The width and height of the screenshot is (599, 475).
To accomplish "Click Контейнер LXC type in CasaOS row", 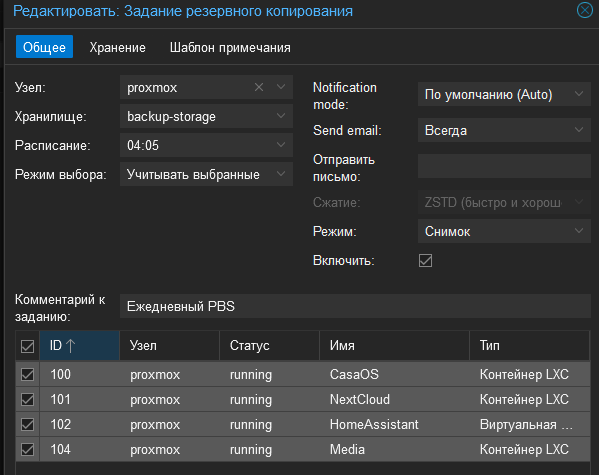I will tap(524, 374).
